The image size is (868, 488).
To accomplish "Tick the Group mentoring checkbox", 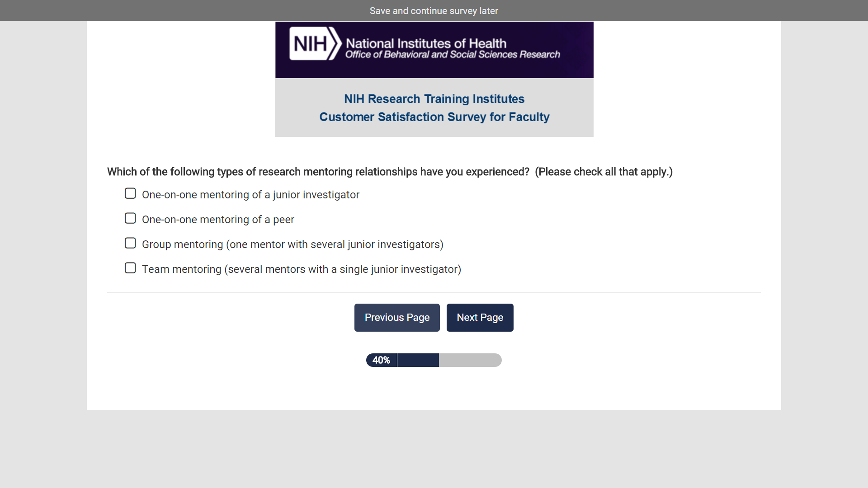I will click(130, 244).
